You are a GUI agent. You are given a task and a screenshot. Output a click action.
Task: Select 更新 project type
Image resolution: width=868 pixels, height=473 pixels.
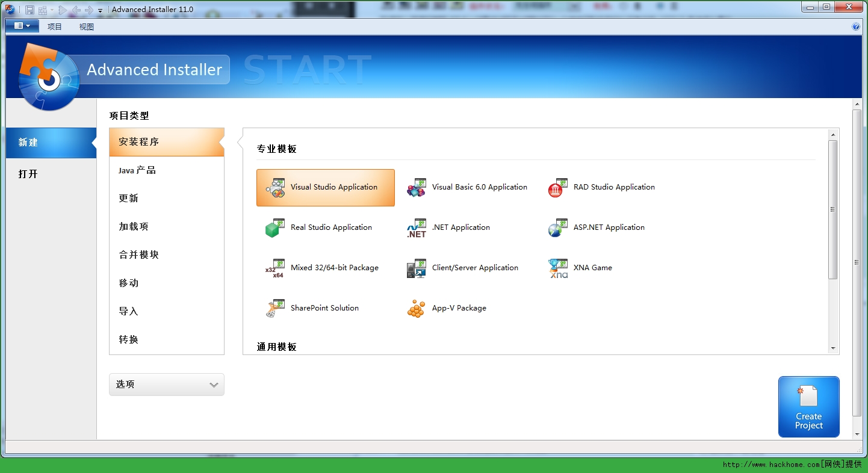click(x=167, y=198)
